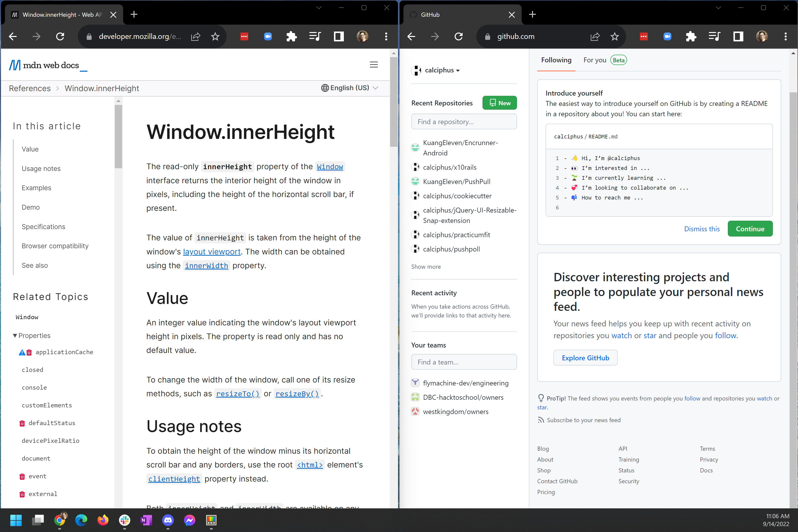Open the MDN hamburger menu icon
Image resolution: width=798 pixels, height=532 pixels.
point(374,65)
